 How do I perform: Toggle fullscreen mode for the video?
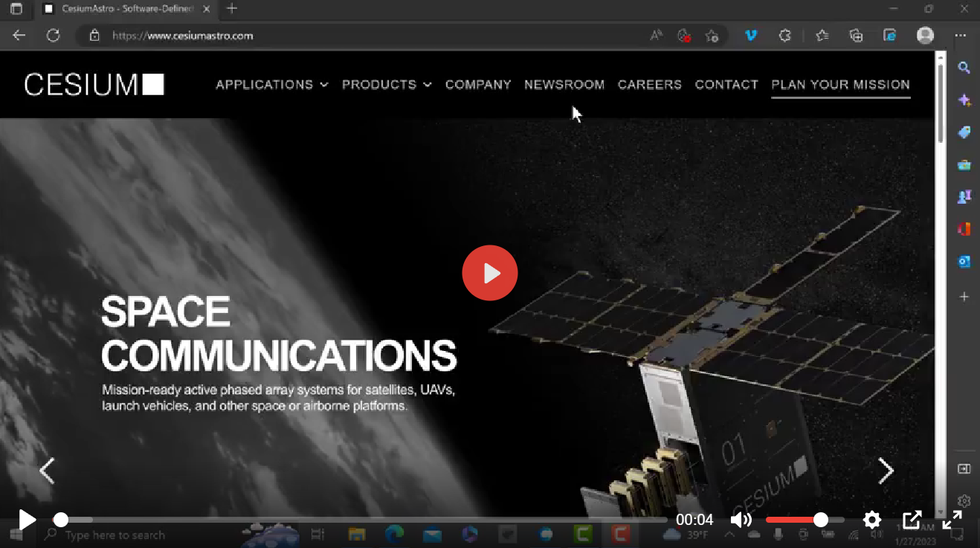click(x=952, y=520)
